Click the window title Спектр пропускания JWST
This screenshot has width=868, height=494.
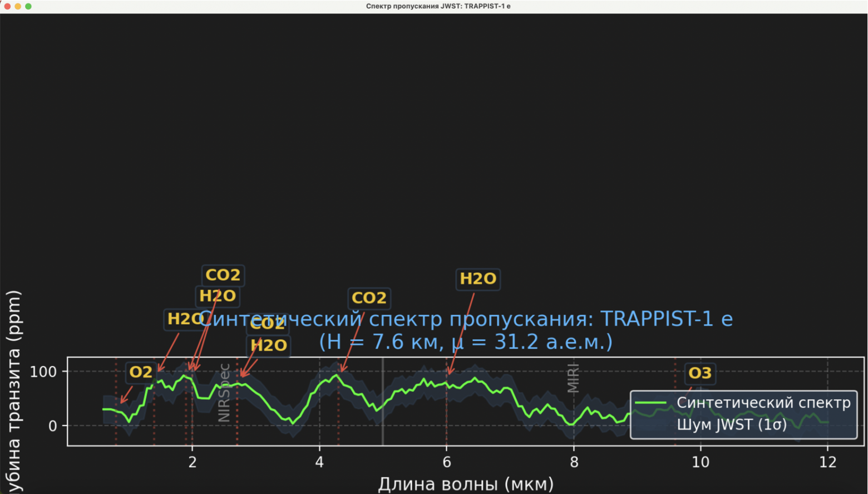click(438, 6)
